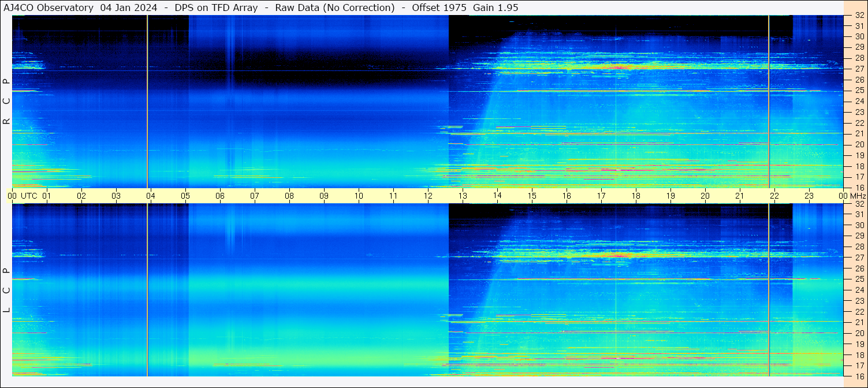Click "28" on the RCP frequency scale
This screenshot has height=388, width=868.
click(859, 58)
